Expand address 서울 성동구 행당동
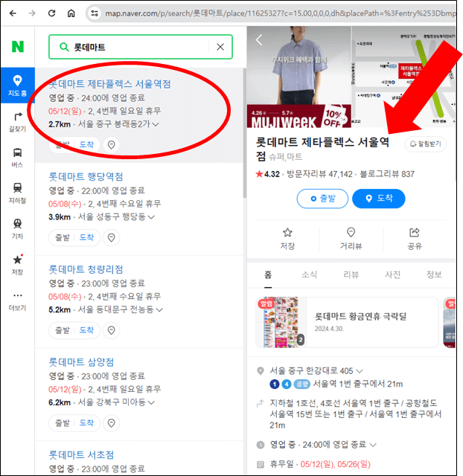This screenshot has height=476, width=463. tap(151, 216)
